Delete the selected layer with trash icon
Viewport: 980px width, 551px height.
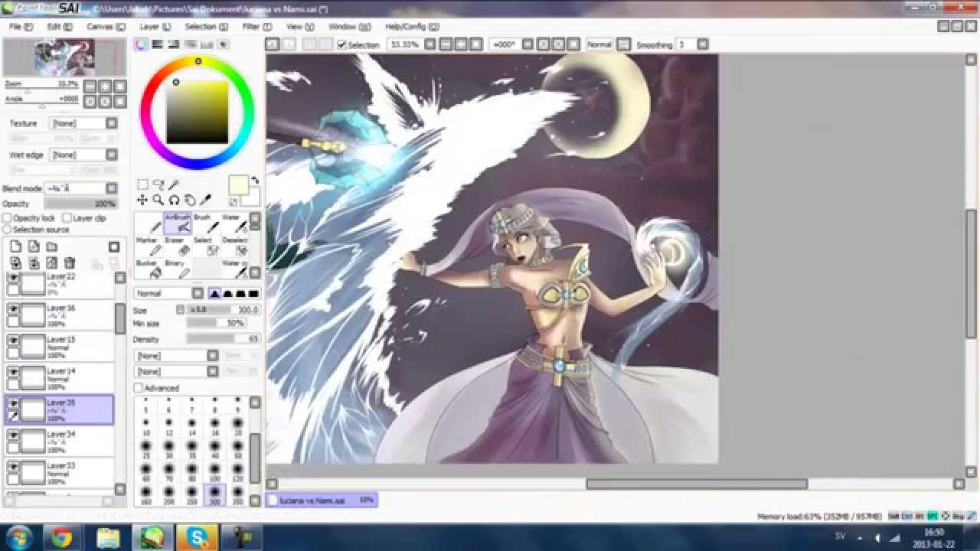(x=70, y=263)
